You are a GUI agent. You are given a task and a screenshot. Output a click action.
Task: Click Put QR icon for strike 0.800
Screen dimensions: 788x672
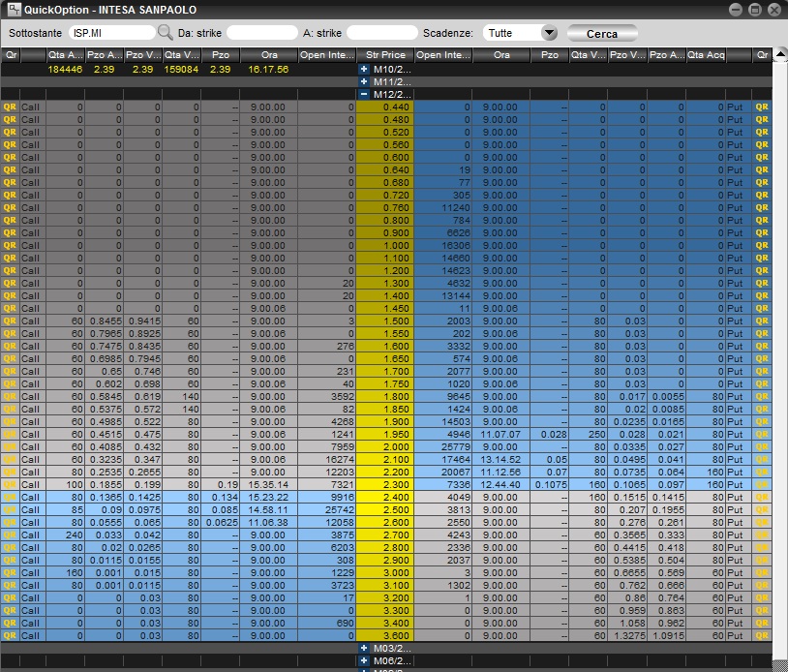pos(762,220)
